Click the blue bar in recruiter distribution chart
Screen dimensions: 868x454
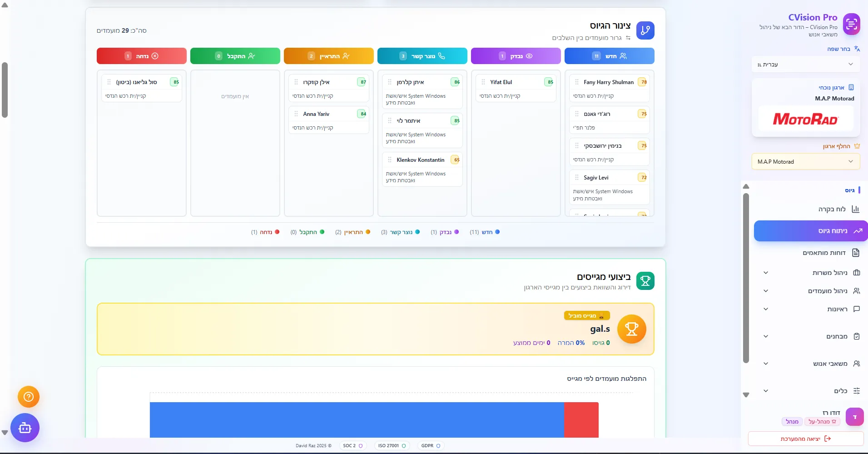(357, 420)
